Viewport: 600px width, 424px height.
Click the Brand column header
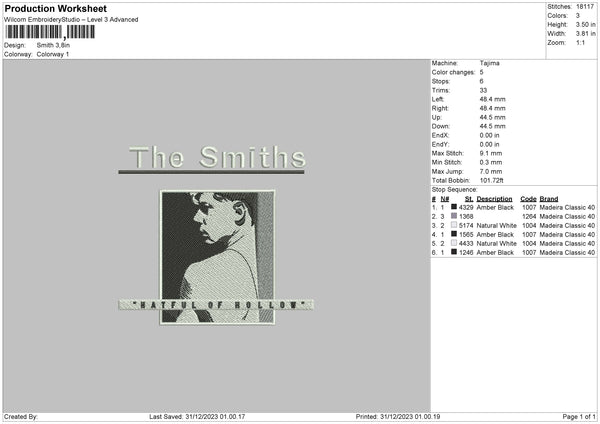click(549, 199)
